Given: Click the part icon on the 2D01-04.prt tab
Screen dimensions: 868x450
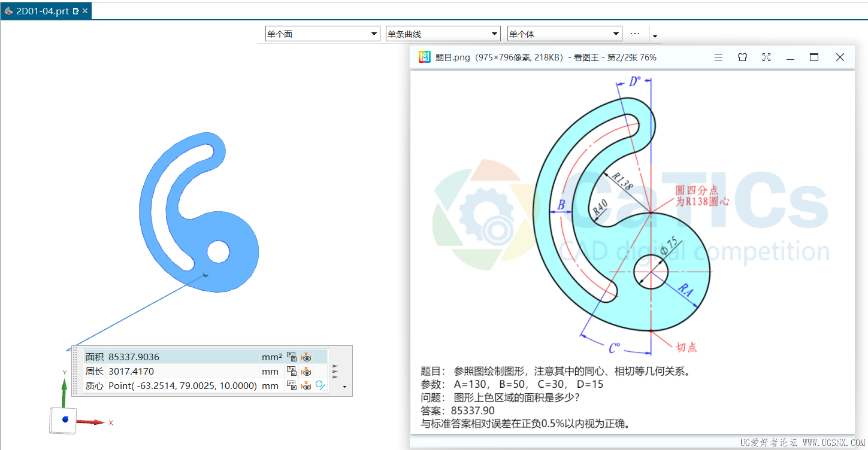Looking at the screenshot, I should (x=8, y=11).
